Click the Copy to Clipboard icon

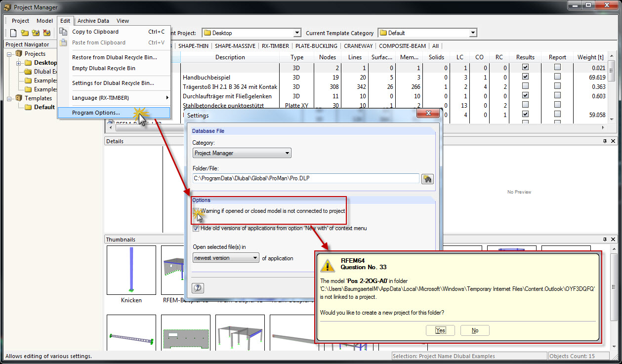[63, 32]
